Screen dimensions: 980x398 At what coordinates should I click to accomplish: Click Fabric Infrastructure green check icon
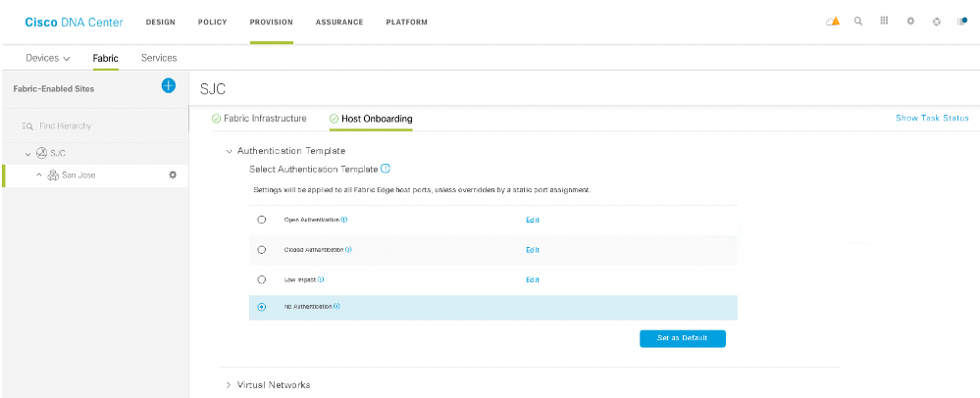pyautogui.click(x=216, y=118)
